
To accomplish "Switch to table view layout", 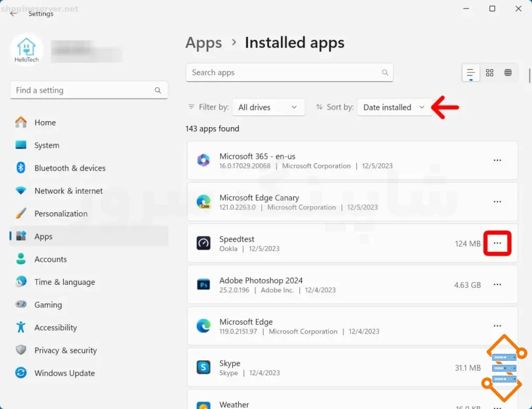I will [508, 73].
